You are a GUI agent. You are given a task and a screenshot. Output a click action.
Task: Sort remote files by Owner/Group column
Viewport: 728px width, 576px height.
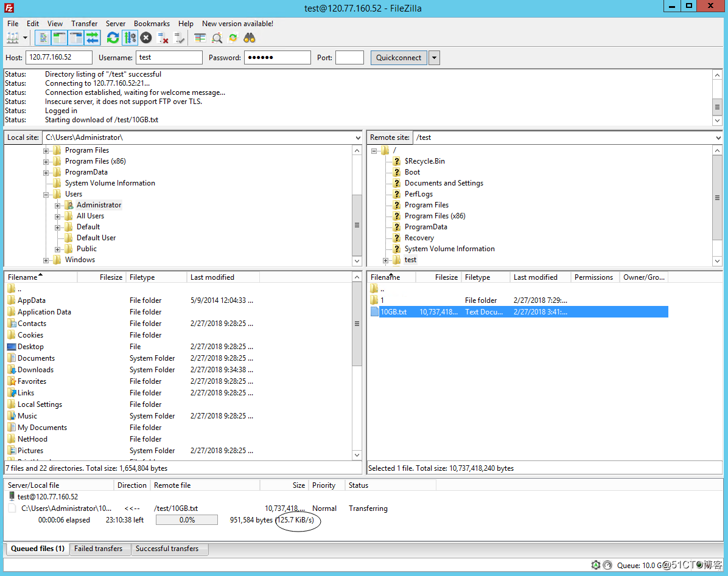pos(644,277)
